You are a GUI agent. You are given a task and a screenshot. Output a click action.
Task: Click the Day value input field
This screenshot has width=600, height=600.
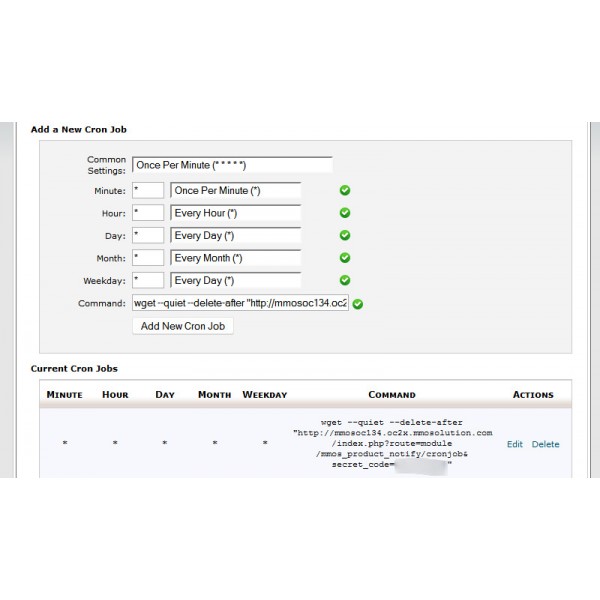(x=148, y=235)
